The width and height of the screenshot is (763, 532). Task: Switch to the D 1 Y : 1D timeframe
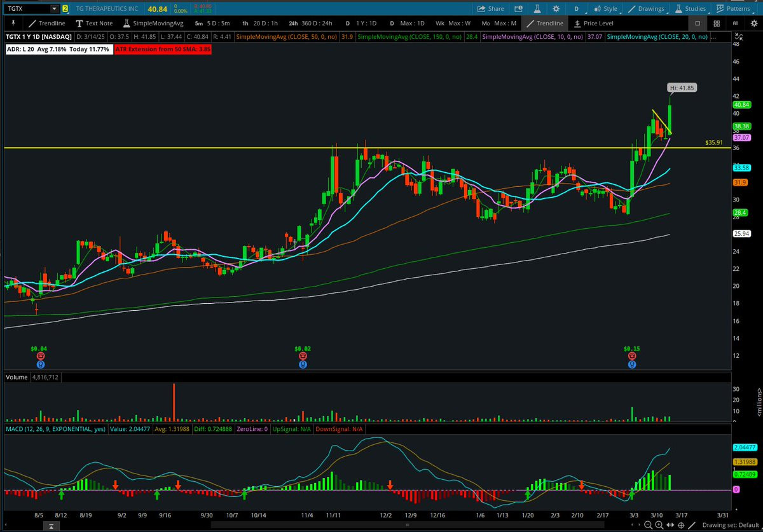click(x=361, y=23)
